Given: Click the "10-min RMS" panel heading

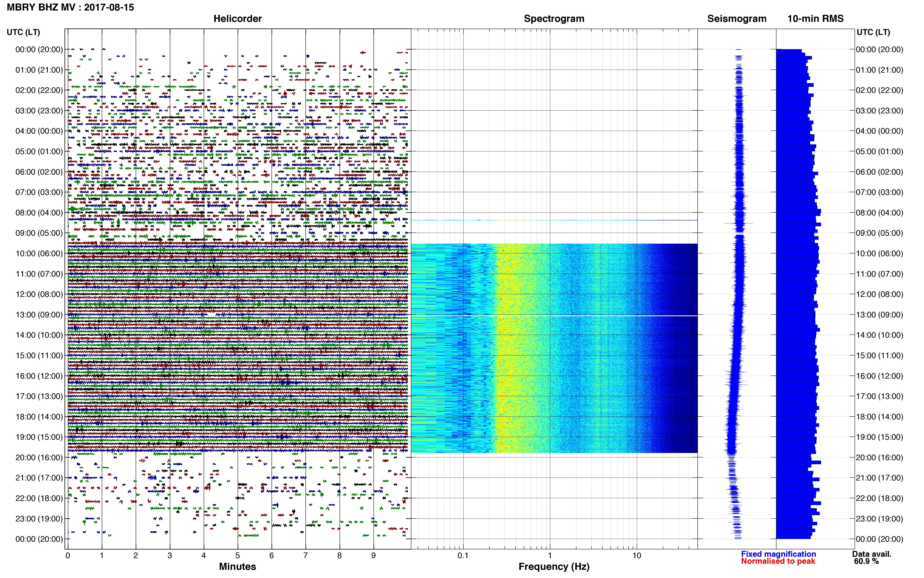Looking at the screenshot, I should 816,18.
